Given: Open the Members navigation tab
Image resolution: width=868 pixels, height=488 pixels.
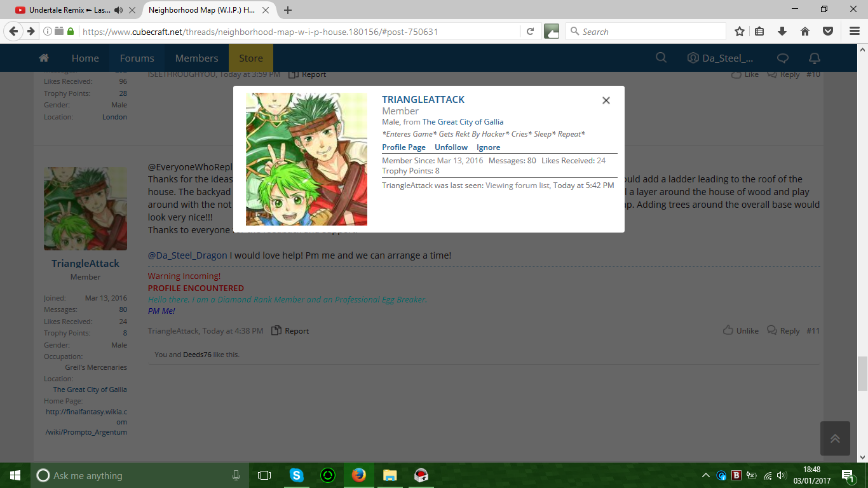Looking at the screenshot, I should (197, 58).
